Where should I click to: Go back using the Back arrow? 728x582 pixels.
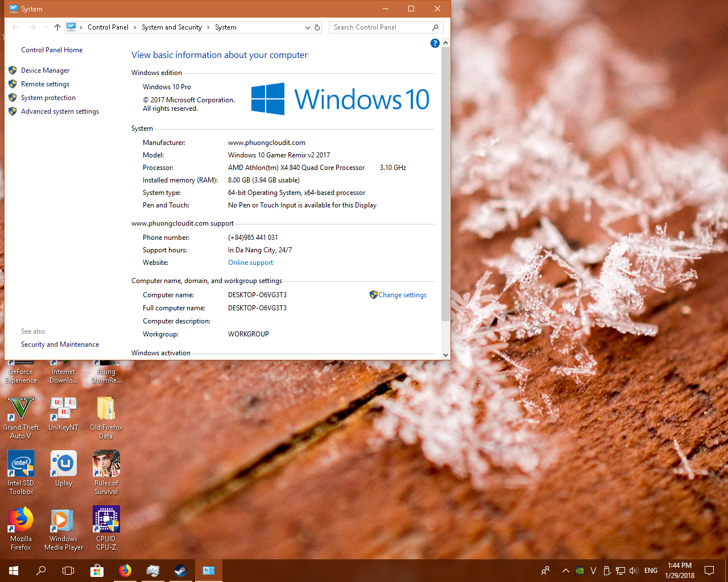(x=16, y=27)
